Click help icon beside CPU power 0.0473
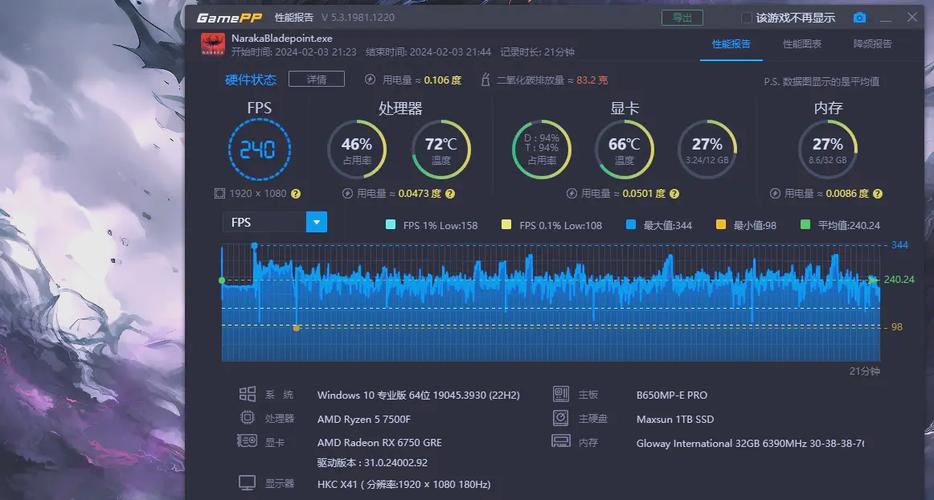Screen dimensions: 934x500 point(450,194)
